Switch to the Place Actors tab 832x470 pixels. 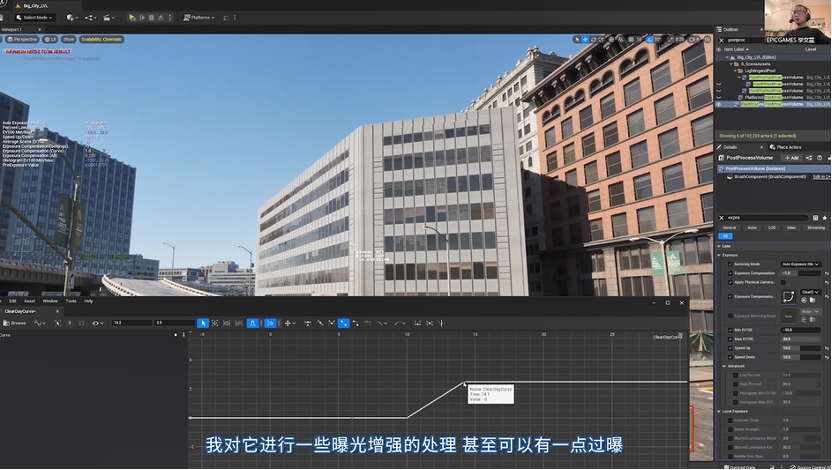pyautogui.click(x=785, y=147)
